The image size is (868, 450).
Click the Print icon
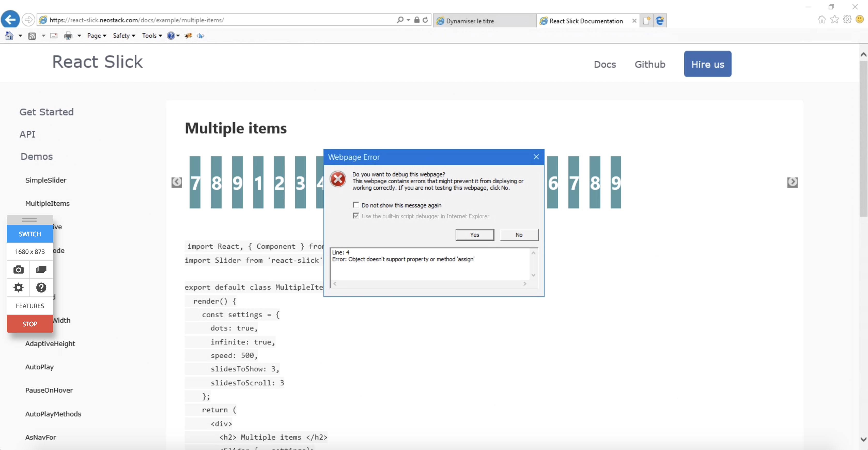coord(68,35)
